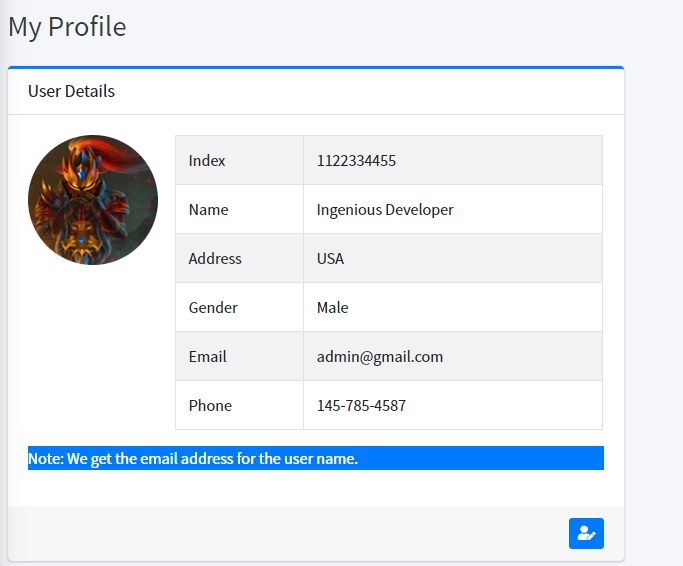Click the highlighted note about email address
Screen dimensions: 683x566
coord(316,458)
